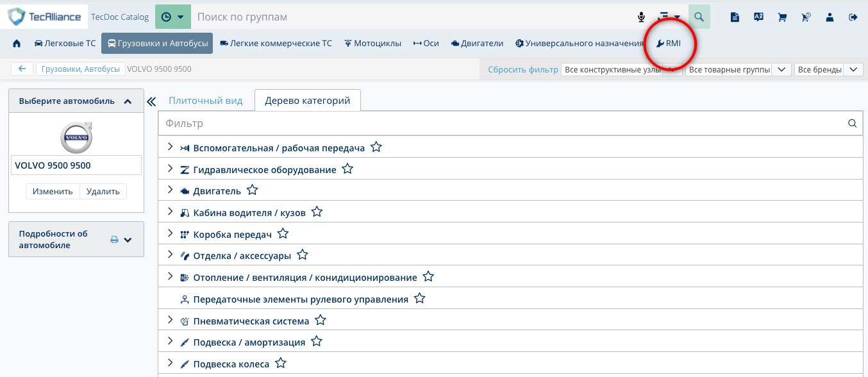Viewport: 868px width, 377px height.
Task: Open the RMI menu item
Action: tap(669, 44)
